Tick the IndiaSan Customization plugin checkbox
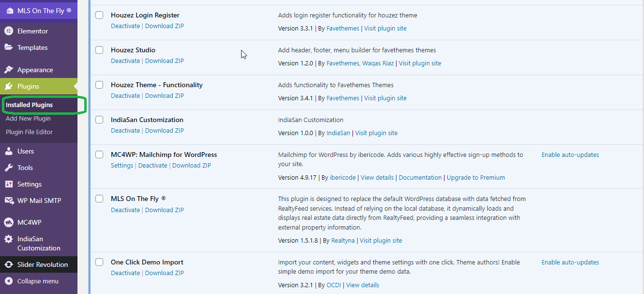This screenshot has height=294, width=644. 99,120
